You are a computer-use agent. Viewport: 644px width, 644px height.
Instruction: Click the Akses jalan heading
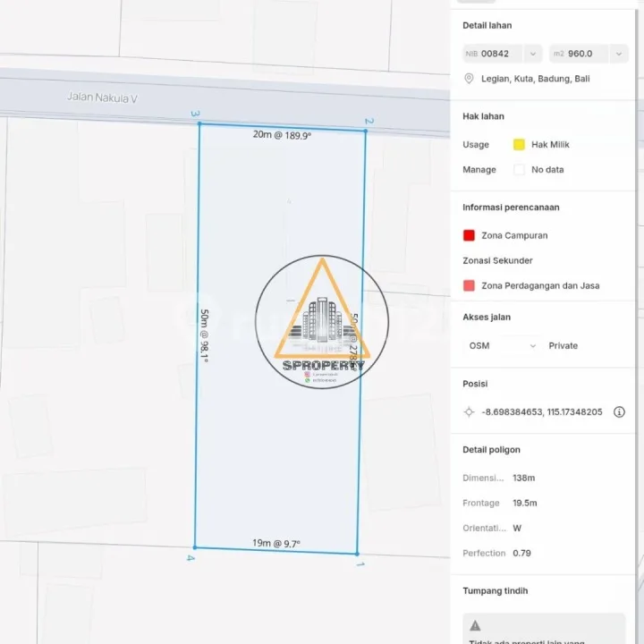(x=487, y=317)
